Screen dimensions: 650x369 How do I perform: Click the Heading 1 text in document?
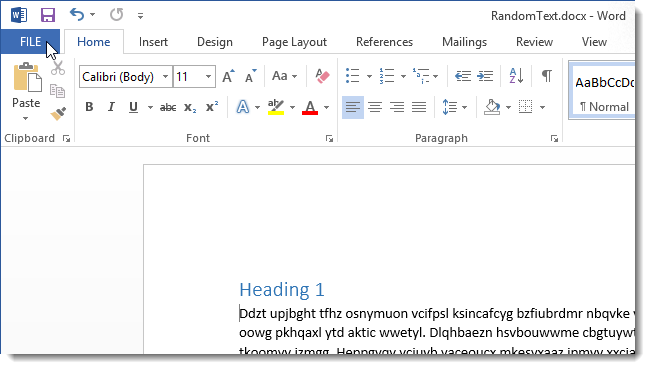282,289
